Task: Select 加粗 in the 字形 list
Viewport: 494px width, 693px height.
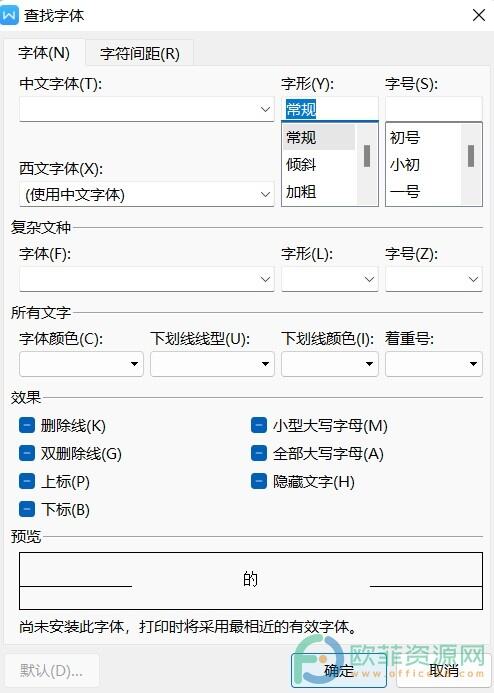Action: pos(301,192)
